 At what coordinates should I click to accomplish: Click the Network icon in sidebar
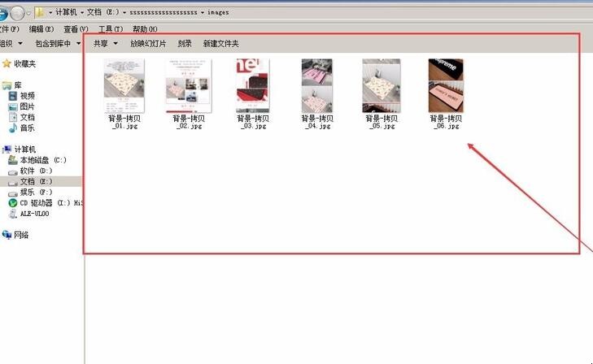[7, 235]
